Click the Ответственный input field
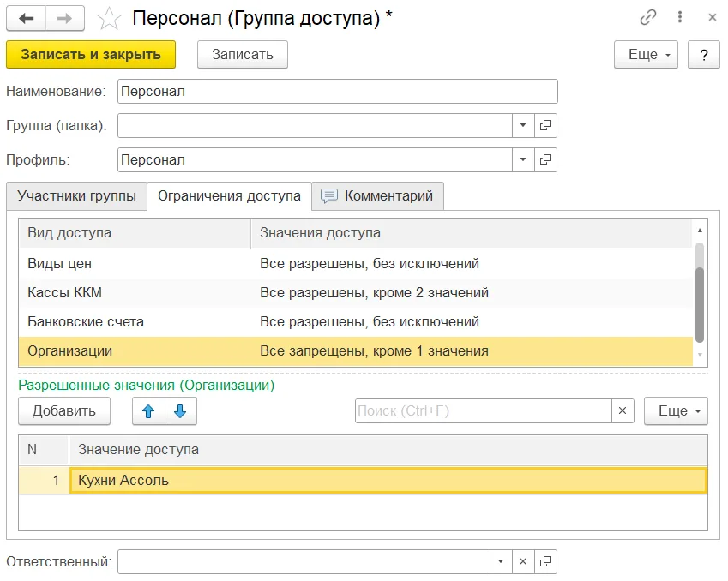The width and height of the screenshot is (728, 581). click(304, 562)
